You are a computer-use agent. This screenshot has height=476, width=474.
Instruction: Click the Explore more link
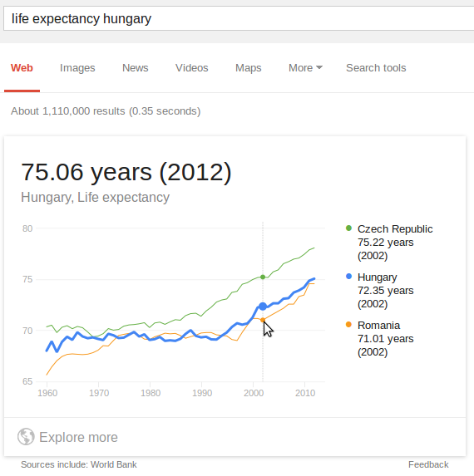[x=78, y=437]
